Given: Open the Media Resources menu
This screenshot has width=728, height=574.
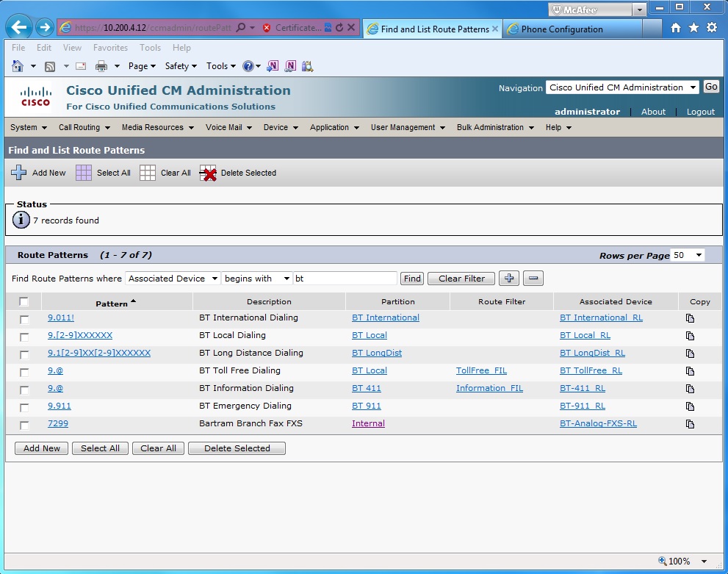Looking at the screenshot, I should (157, 127).
